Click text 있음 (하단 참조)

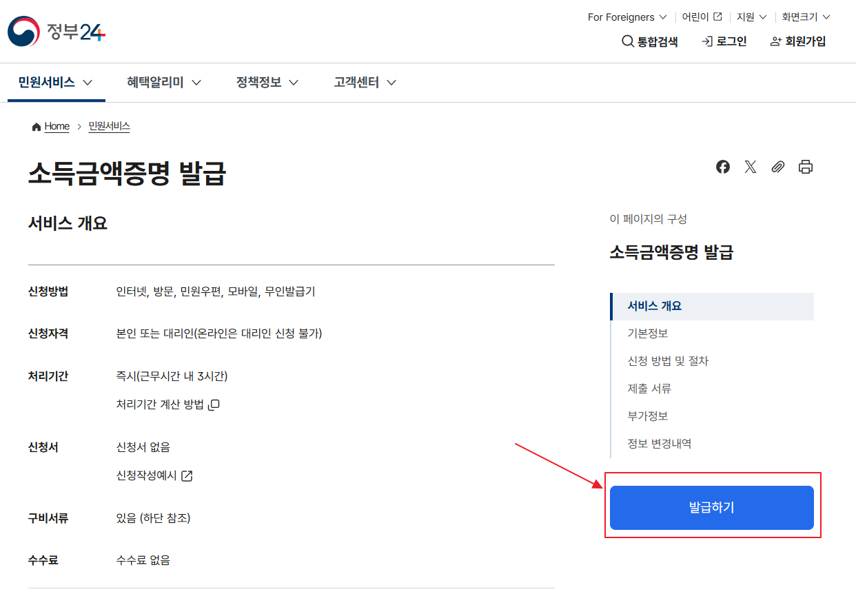[x=154, y=518]
